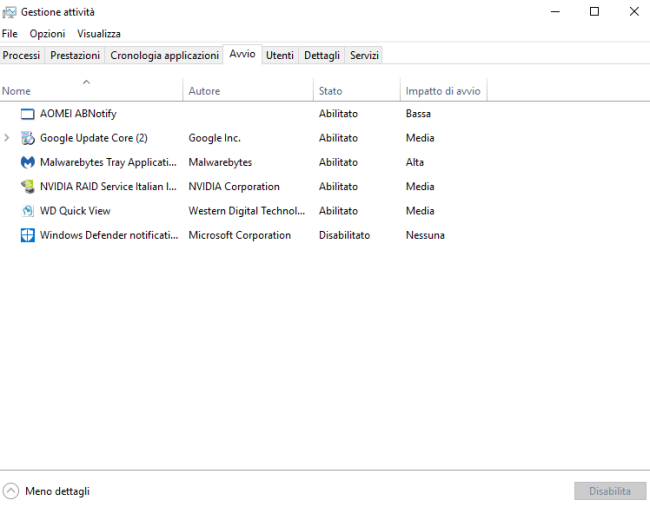This screenshot has height=507, width=650.
Task: Click the Microsoft Corporation author cell
Action: point(240,235)
